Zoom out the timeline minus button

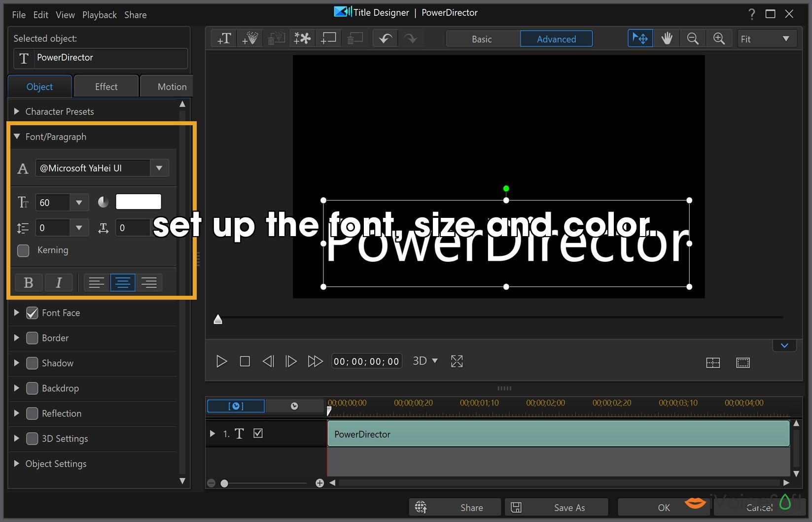211,483
